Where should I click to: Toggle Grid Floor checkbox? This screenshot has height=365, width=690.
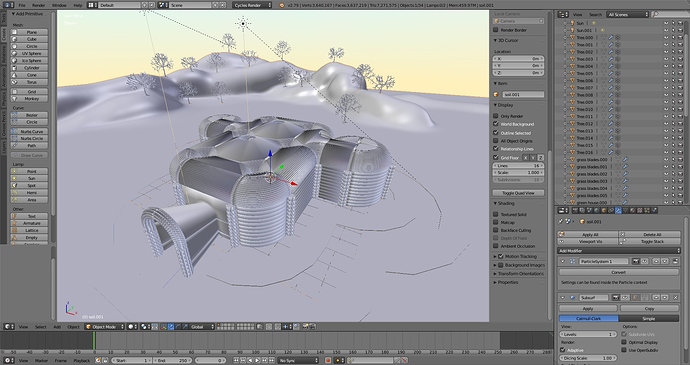pyautogui.click(x=496, y=157)
